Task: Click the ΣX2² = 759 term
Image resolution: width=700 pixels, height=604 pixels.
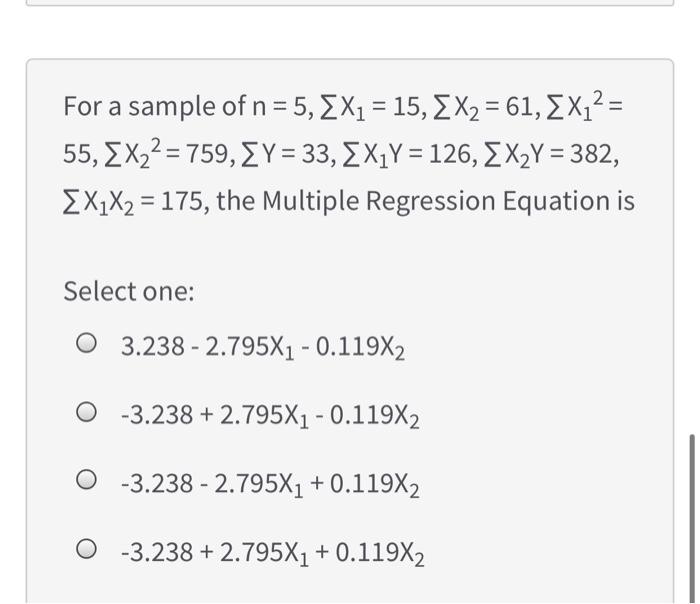Action: coord(167,153)
